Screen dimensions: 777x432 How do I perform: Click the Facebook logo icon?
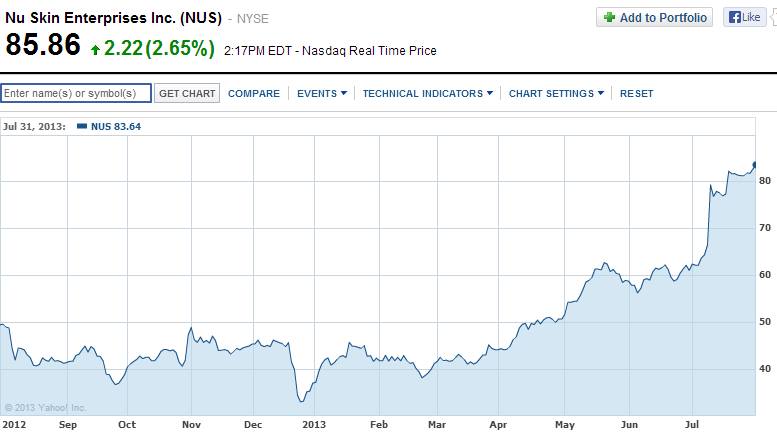click(x=735, y=17)
